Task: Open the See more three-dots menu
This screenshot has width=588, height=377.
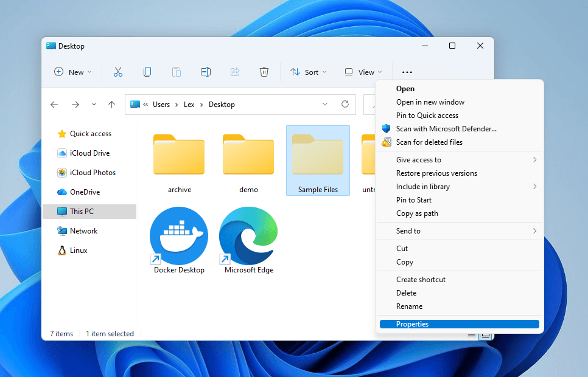Action: coord(407,72)
